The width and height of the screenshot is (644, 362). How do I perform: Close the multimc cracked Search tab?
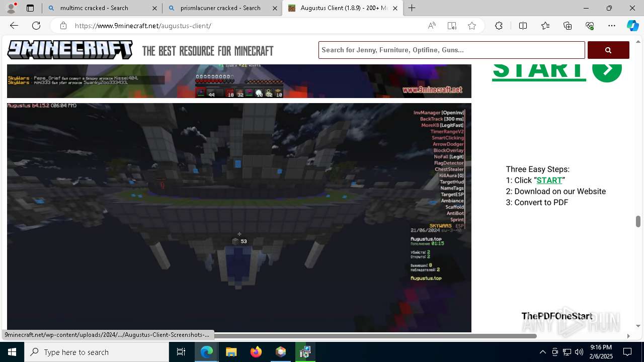154,8
